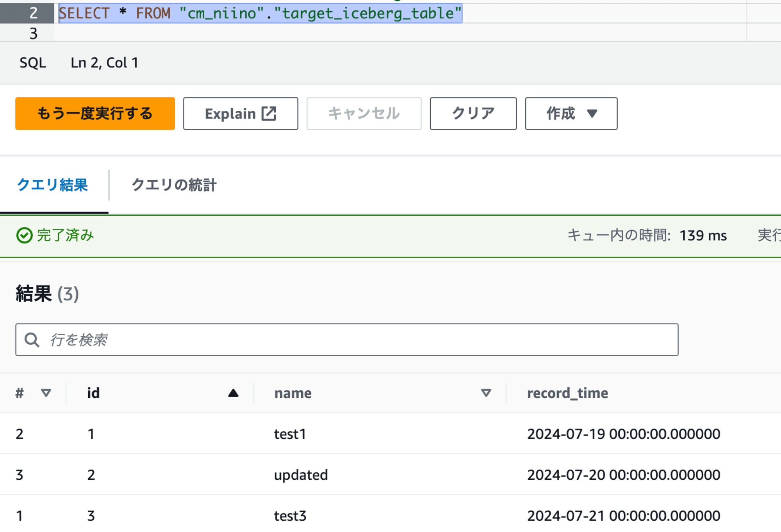Click the id value in the updated row
Screen dimensions: 781x532
click(91, 475)
